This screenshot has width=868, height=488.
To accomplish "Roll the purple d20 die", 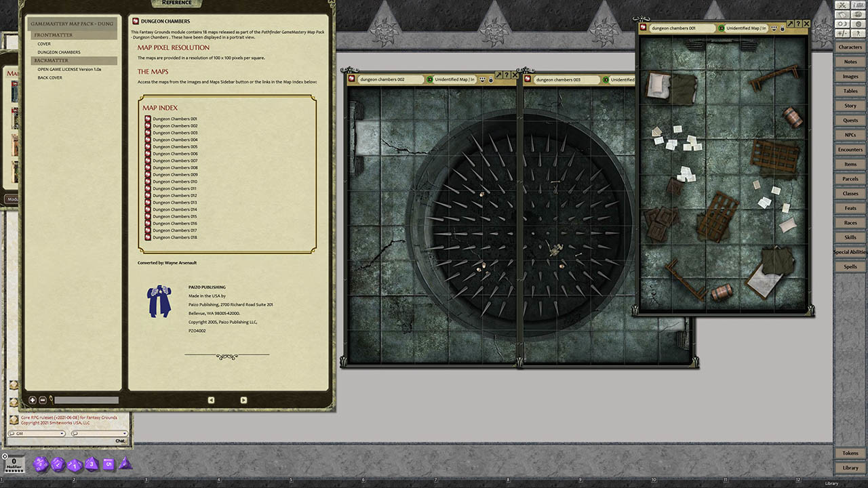I will [41, 464].
